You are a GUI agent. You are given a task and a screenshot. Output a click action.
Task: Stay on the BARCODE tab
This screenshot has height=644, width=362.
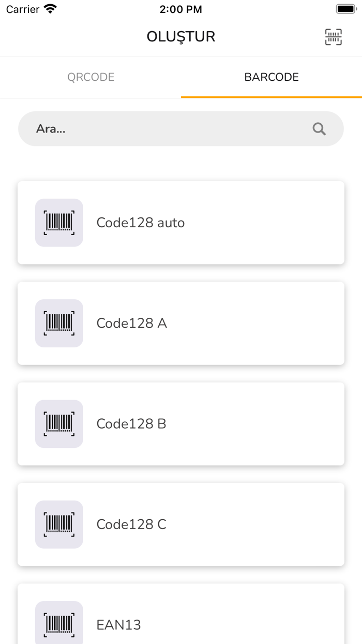coord(271,77)
